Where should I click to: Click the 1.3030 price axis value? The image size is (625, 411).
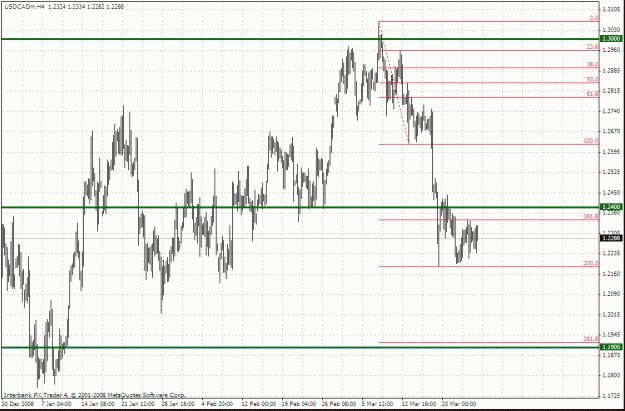coord(611,29)
